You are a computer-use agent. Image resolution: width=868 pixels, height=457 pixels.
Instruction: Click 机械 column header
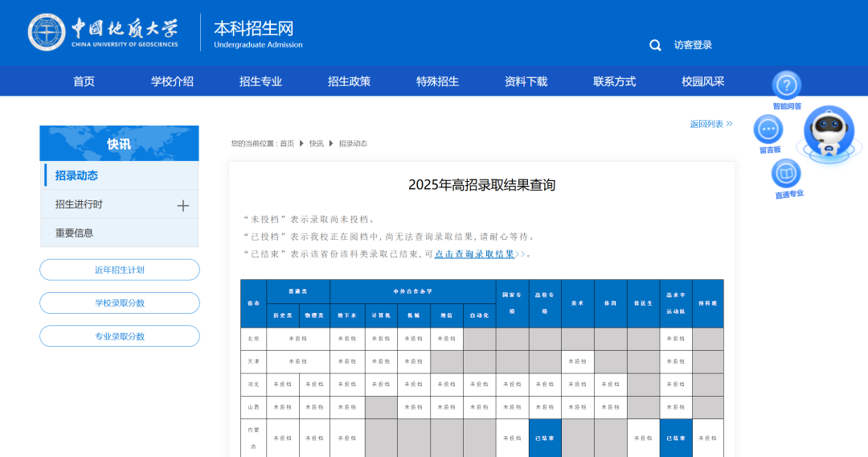click(x=414, y=315)
